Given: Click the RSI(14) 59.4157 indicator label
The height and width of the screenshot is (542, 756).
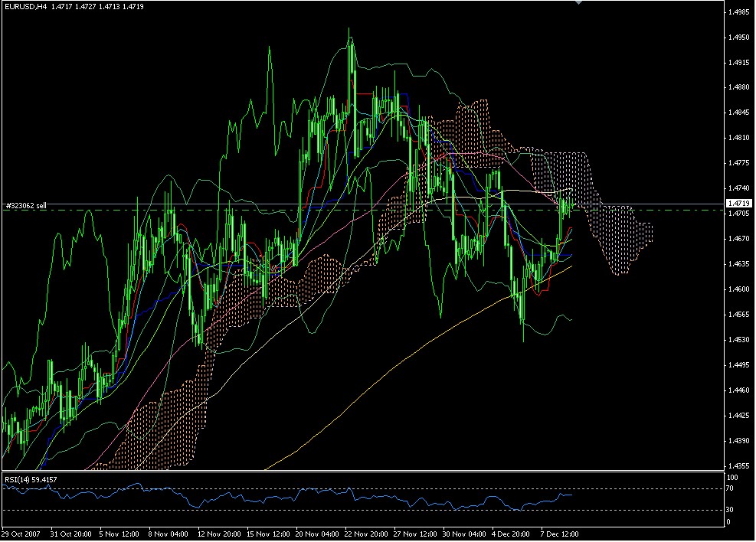Looking at the screenshot, I should 31,479.
